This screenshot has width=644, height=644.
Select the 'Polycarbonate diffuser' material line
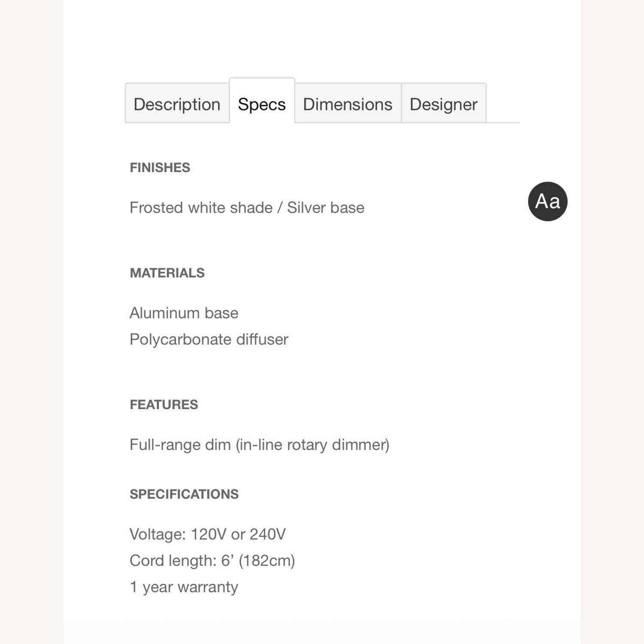[x=209, y=340]
